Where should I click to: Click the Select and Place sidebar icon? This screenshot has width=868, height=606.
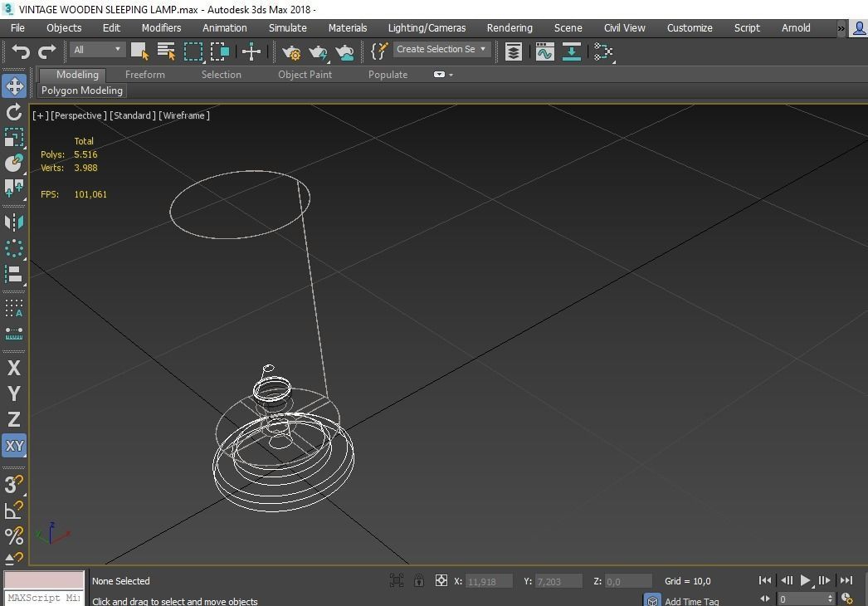pyautogui.click(x=14, y=163)
